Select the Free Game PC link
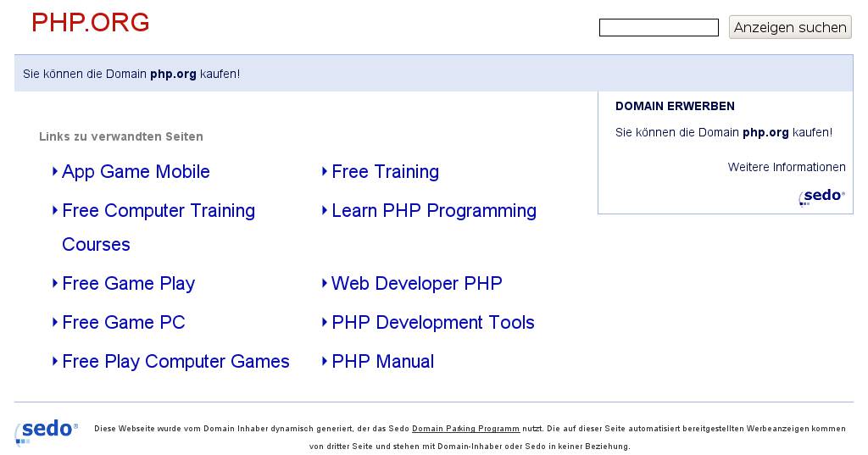The image size is (868, 455). pyautogui.click(x=123, y=323)
